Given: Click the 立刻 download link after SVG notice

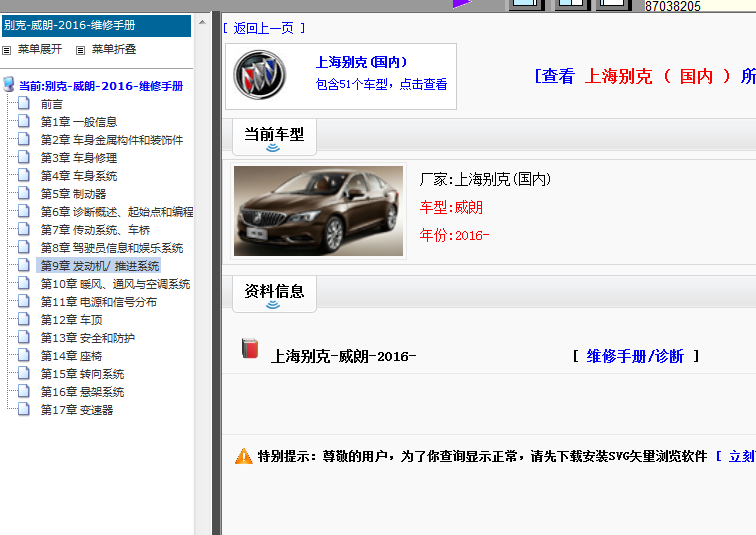Looking at the screenshot, I should click(742, 456).
